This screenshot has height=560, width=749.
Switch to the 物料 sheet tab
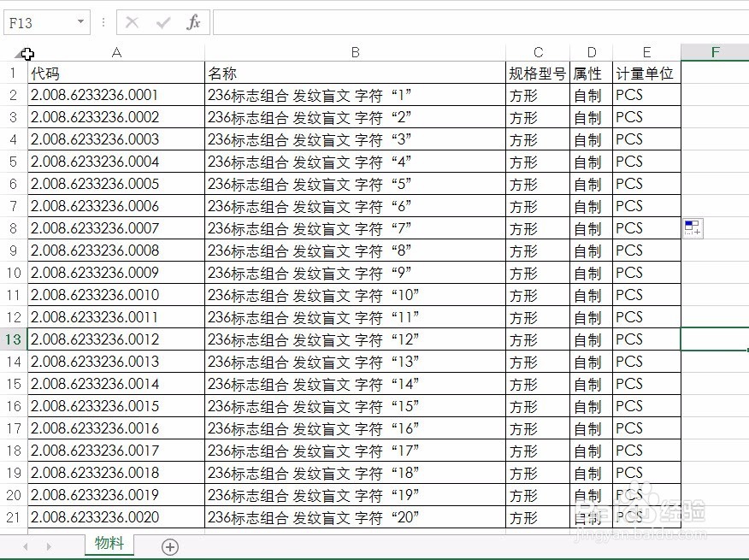pos(109,543)
